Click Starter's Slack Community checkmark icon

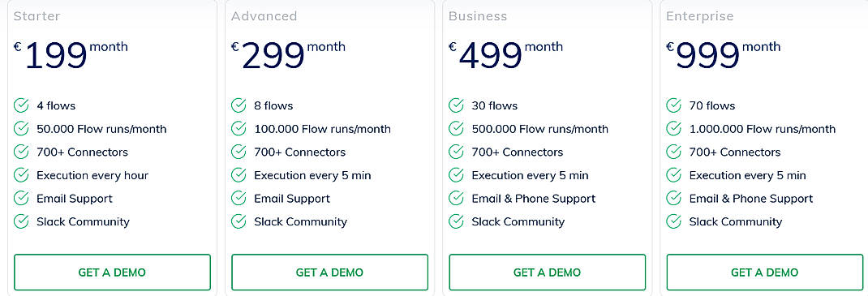click(21, 221)
